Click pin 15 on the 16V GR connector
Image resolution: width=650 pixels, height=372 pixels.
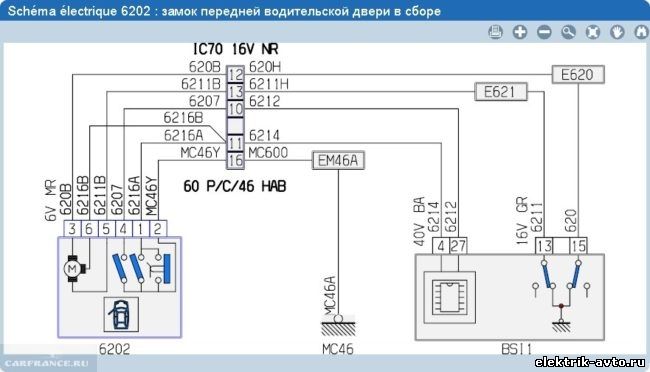[x=578, y=246]
